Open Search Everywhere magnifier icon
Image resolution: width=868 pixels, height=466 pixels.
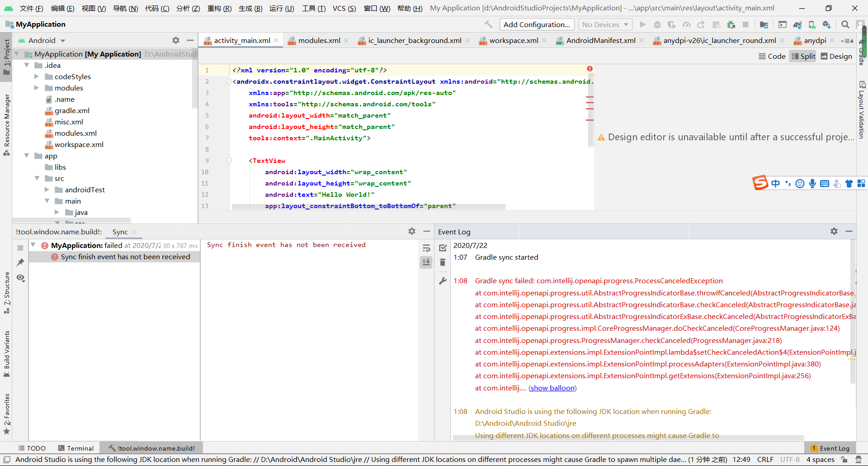point(845,24)
